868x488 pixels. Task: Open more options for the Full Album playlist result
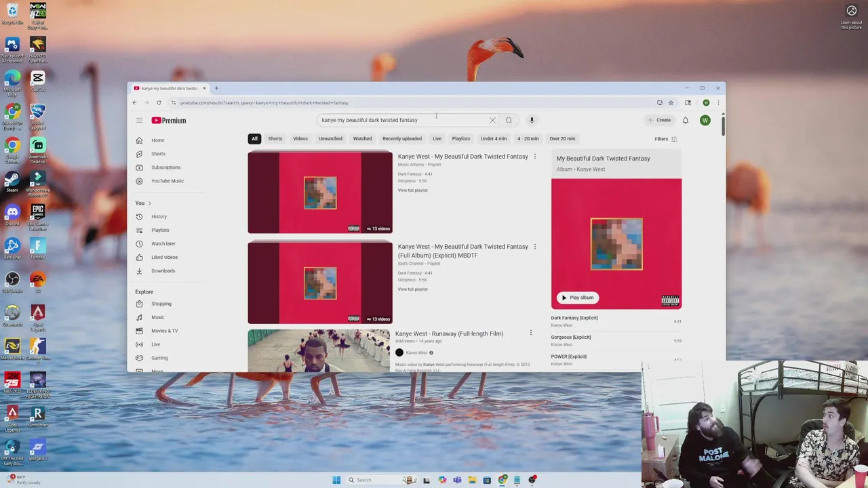pyautogui.click(x=534, y=247)
